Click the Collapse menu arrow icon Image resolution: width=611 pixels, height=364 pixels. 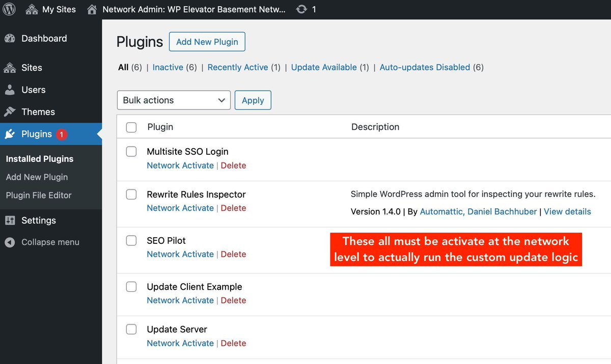point(10,242)
